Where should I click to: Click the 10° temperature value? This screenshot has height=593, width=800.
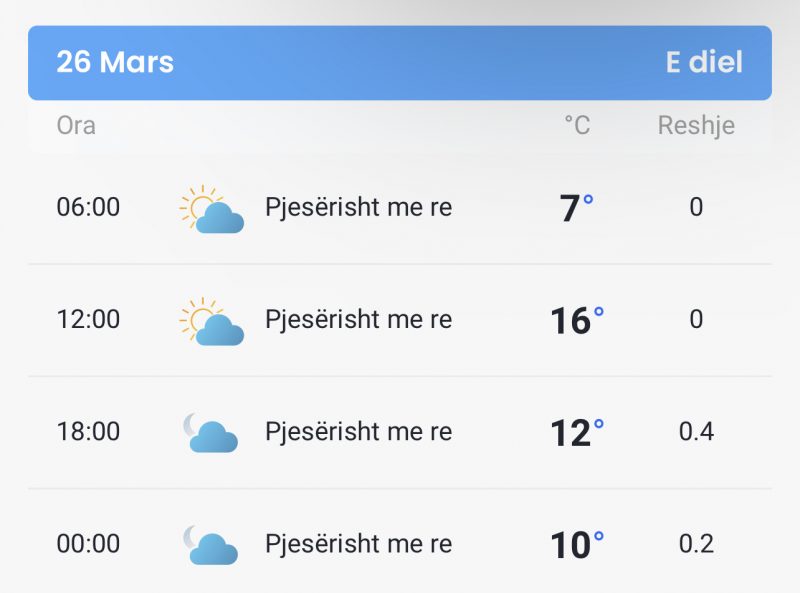coord(577,545)
